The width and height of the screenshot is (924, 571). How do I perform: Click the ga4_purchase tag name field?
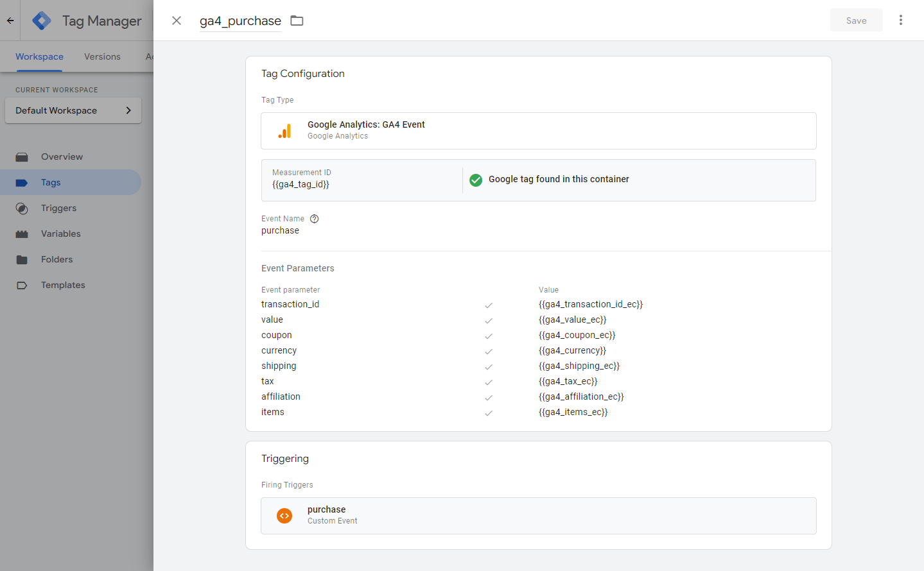240,21
